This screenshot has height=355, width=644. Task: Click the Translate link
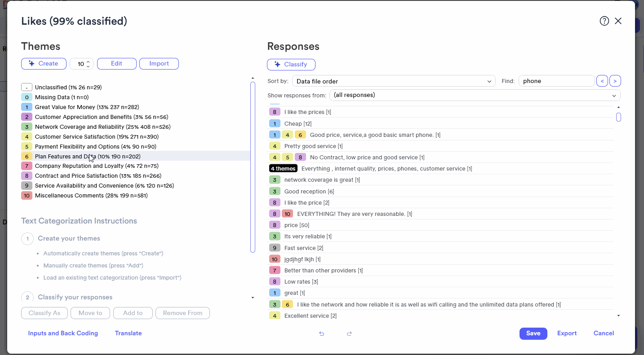[x=128, y=333]
